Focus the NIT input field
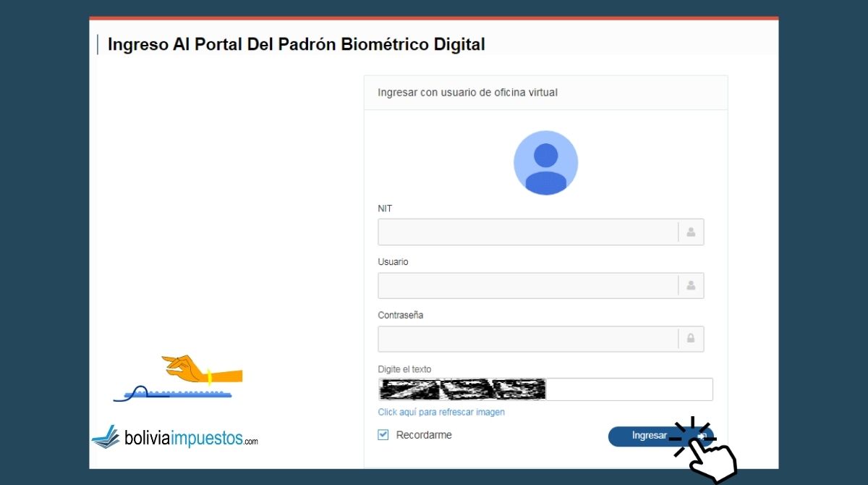This screenshot has height=485, width=868. (527, 232)
